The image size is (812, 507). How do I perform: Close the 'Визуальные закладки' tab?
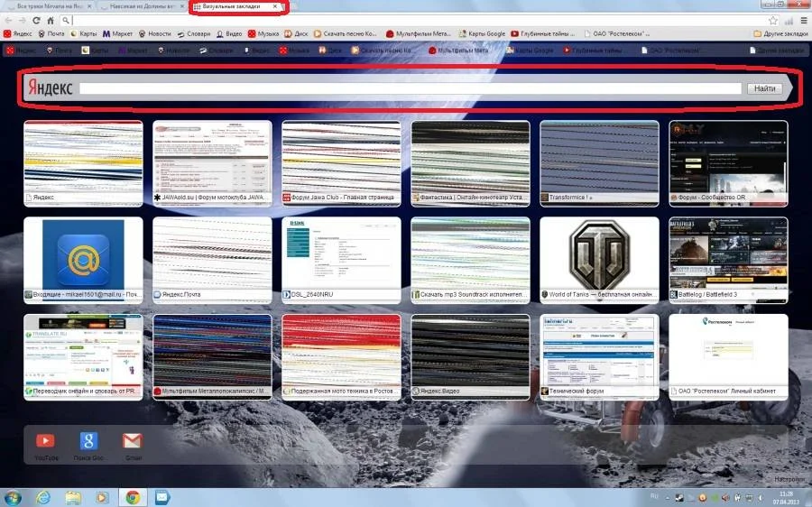[x=275, y=6]
